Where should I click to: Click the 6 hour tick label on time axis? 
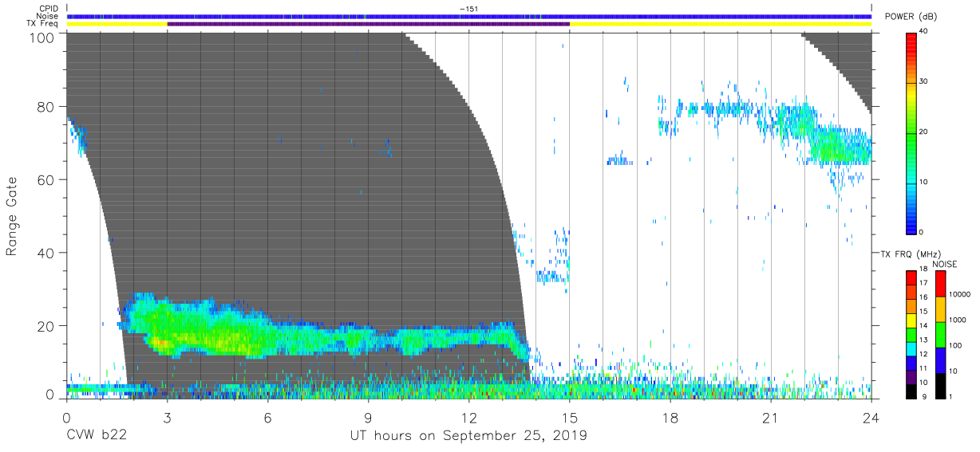tap(267, 418)
